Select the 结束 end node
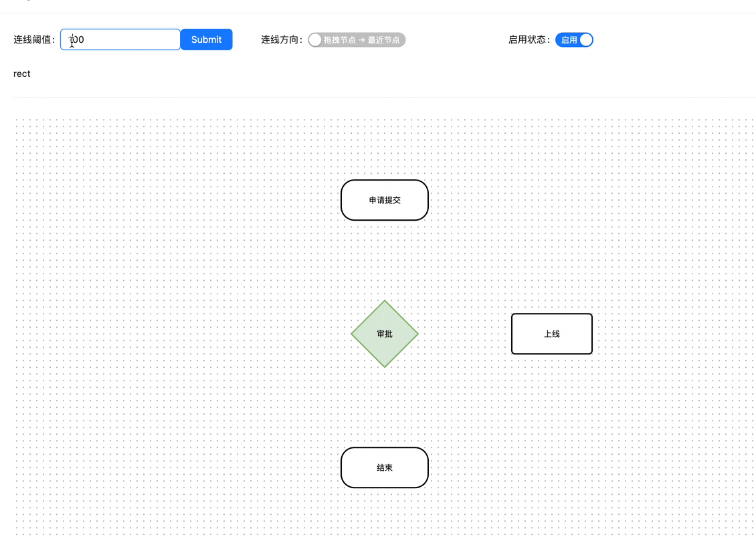Viewport: 756px width, 535px height. click(x=384, y=467)
